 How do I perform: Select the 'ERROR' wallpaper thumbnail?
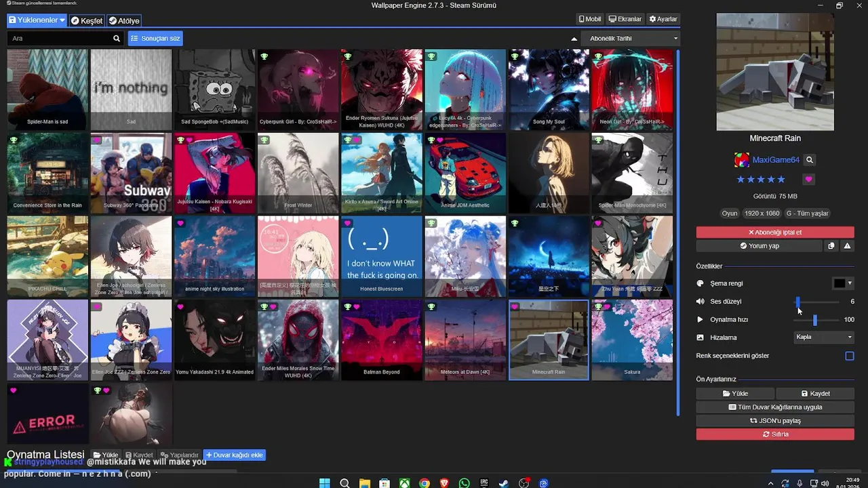[47, 414]
